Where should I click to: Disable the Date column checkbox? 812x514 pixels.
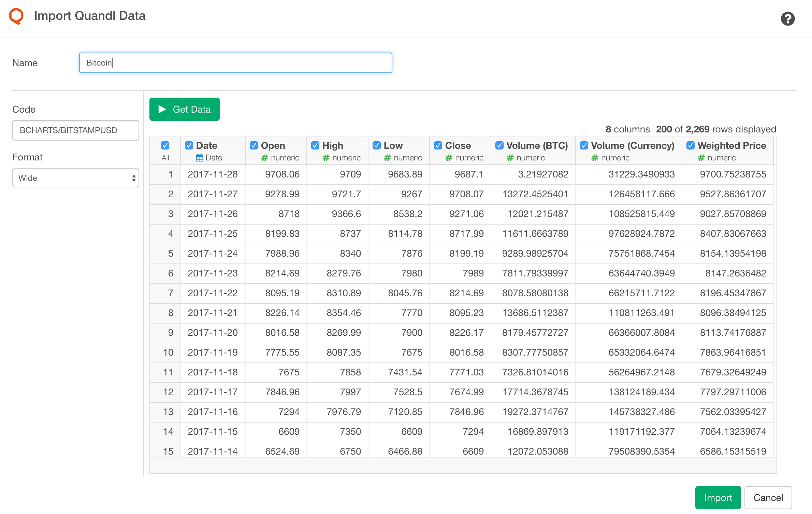click(189, 145)
